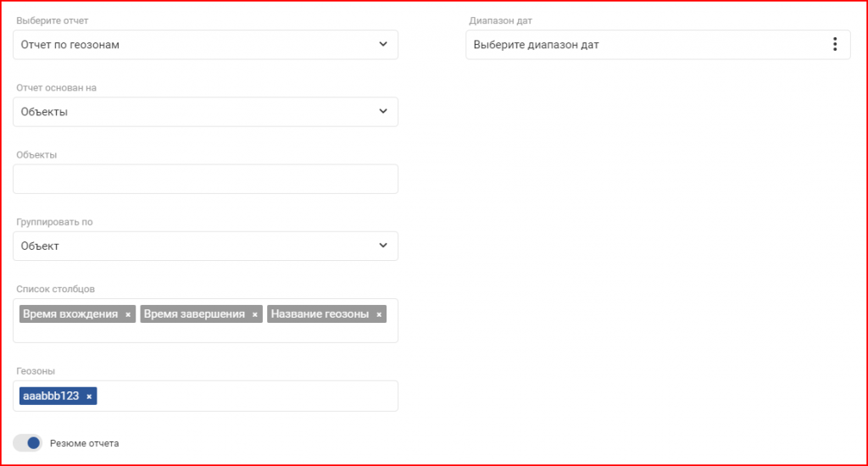Open the date range three-dot menu
The width and height of the screenshot is (868, 466).
(835, 44)
